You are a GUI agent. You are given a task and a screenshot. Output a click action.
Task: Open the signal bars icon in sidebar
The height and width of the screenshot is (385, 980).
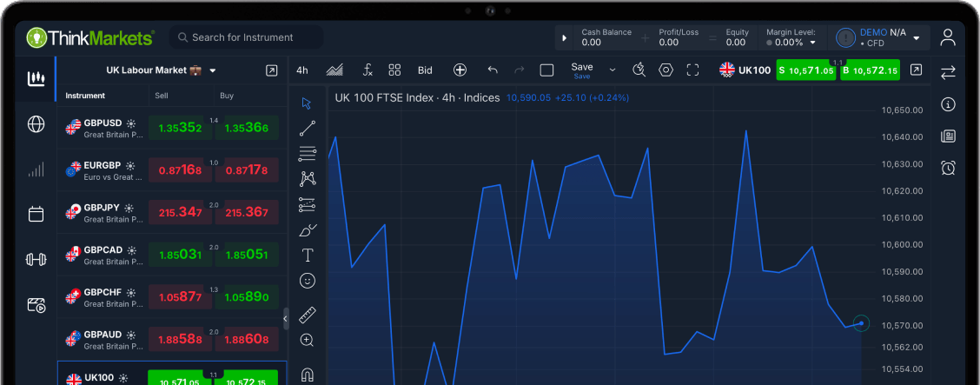[x=36, y=170]
